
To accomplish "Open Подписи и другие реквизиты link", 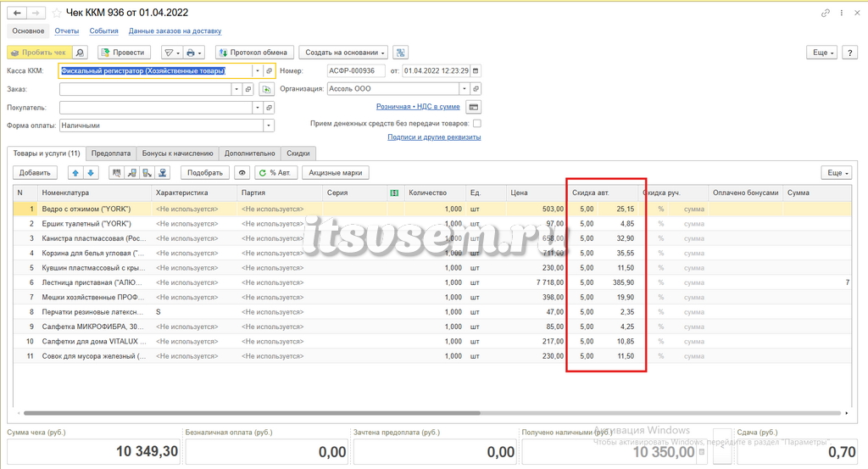I will pos(434,137).
